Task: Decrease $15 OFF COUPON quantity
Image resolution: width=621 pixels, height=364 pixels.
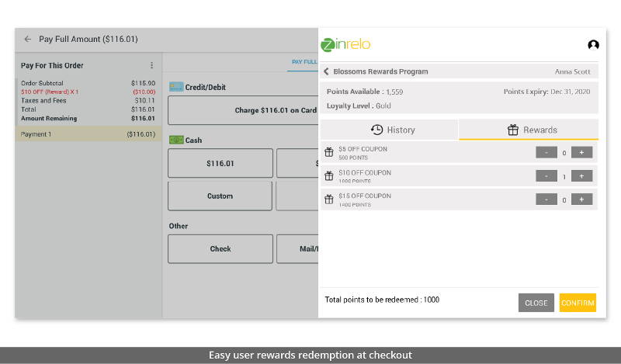Action: coord(546,199)
